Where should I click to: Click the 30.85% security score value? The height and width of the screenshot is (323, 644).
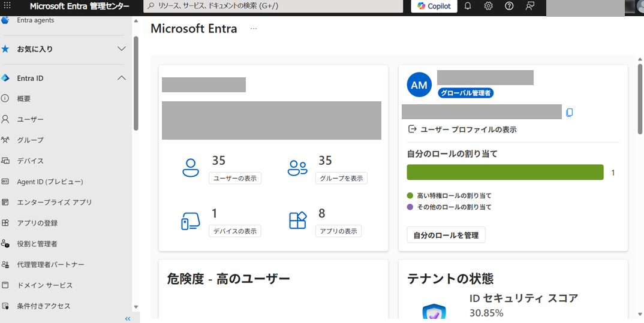[x=487, y=313]
